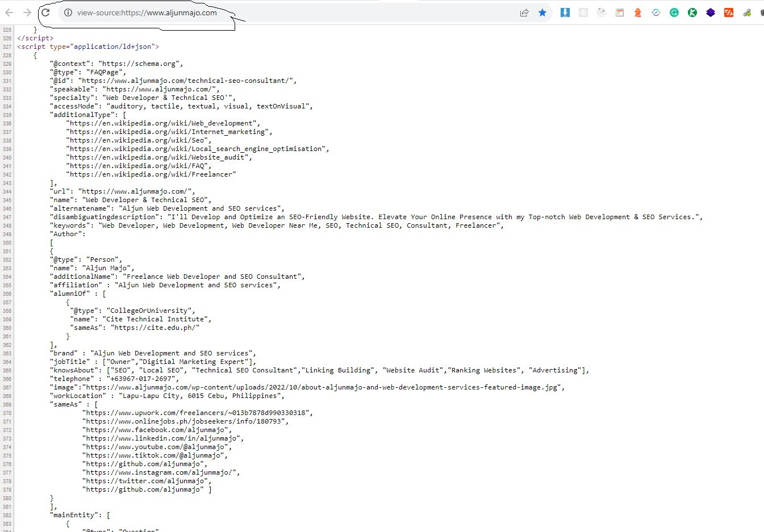View site information in the address bar
Viewport: 764px width, 532px height.
pos(68,12)
